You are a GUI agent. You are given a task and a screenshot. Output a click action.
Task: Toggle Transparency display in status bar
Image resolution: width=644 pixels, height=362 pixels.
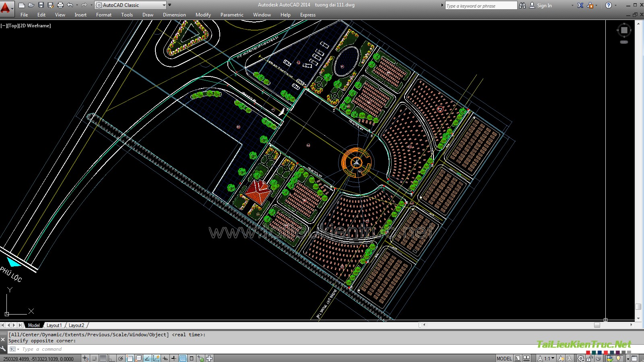183,358
